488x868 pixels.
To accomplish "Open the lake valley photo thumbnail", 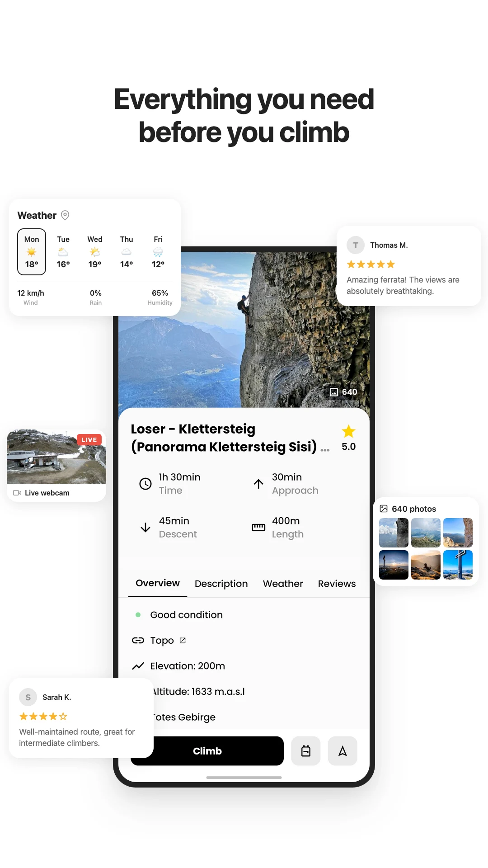I will (x=426, y=533).
